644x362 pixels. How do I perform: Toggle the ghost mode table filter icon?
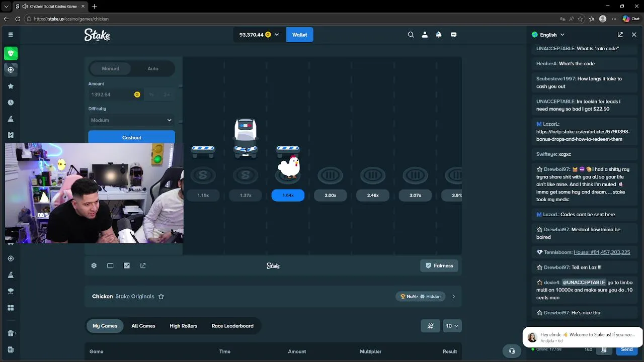pos(430,326)
